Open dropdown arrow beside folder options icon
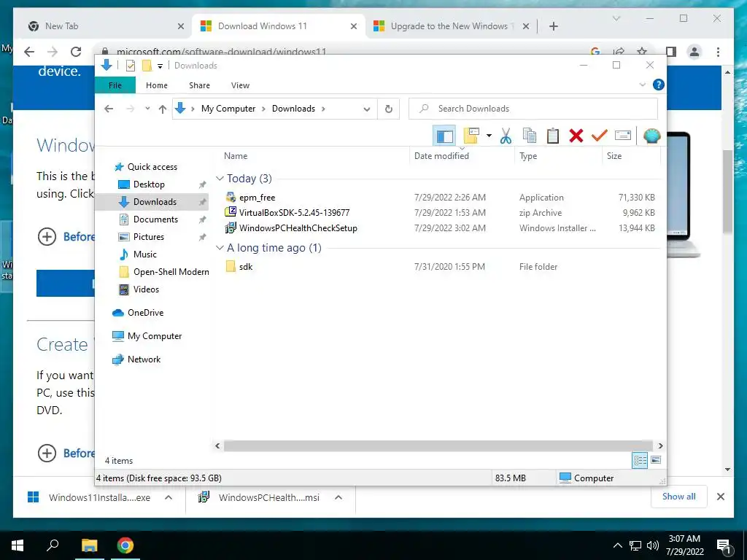This screenshot has width=747, height=560. click(x=489, y=136)
